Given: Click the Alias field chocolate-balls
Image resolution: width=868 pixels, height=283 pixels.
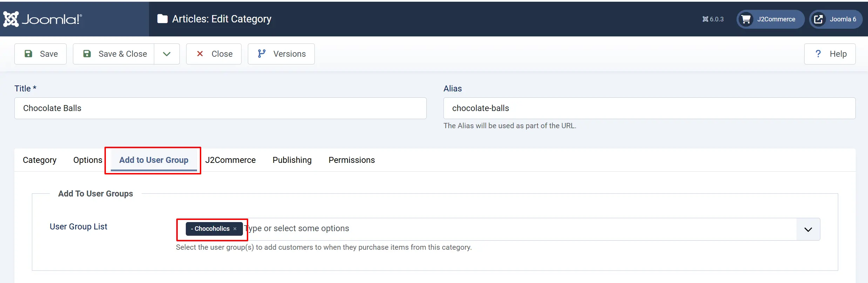Looking at the screenshot, I should click(649, 108).
